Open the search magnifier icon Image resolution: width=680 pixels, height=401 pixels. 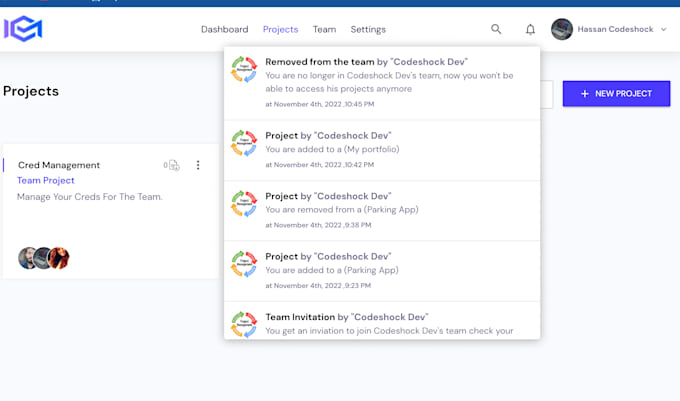(496, 30)
